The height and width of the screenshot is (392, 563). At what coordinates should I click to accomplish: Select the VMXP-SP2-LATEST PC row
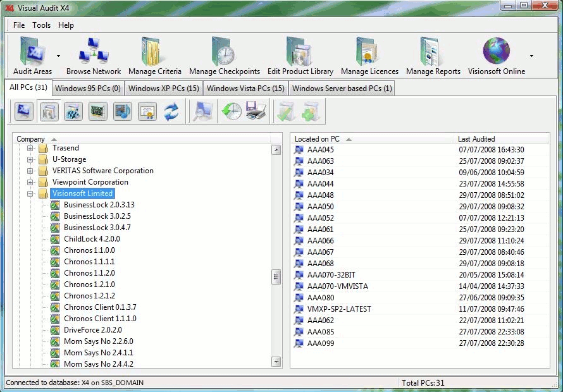(420, 309)
